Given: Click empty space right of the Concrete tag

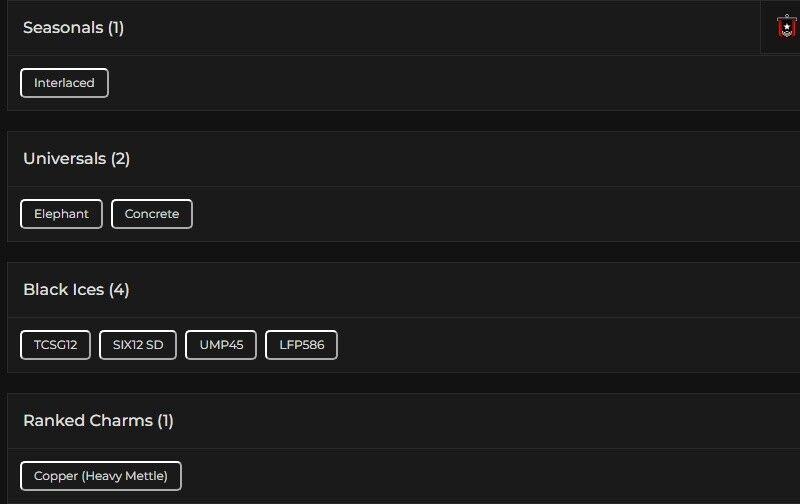Looking at the screenshot, I should tap(450, 214).
